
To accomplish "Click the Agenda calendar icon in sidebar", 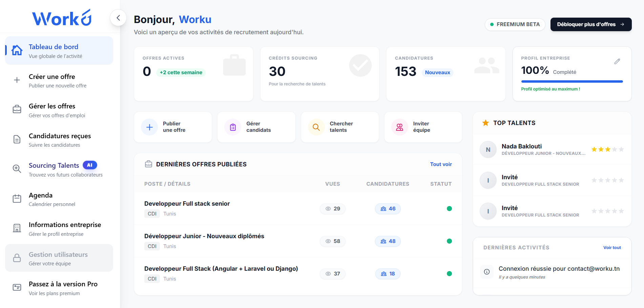I will (17, 199).
